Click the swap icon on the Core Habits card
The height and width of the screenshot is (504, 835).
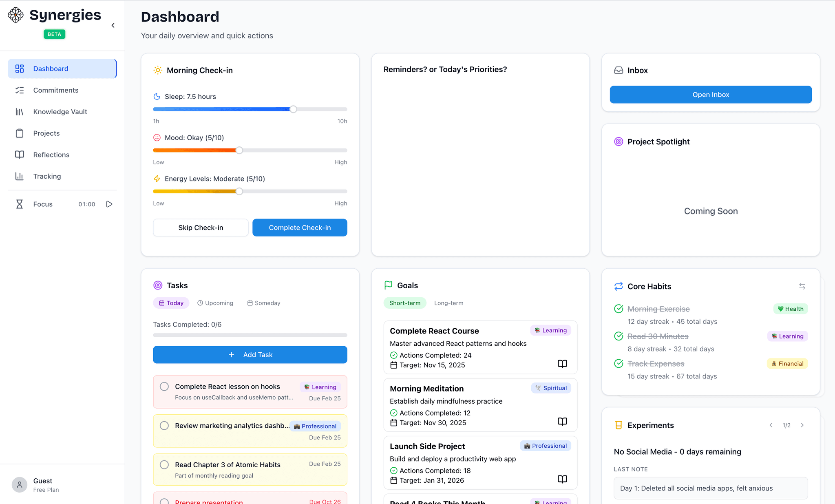802,286
